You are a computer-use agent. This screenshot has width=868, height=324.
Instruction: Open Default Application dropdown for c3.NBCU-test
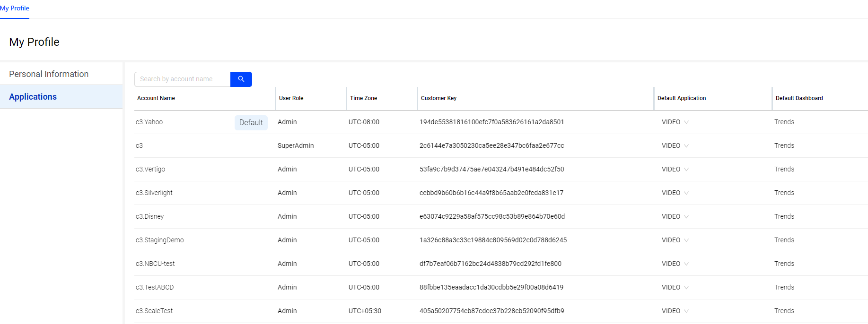675,264
